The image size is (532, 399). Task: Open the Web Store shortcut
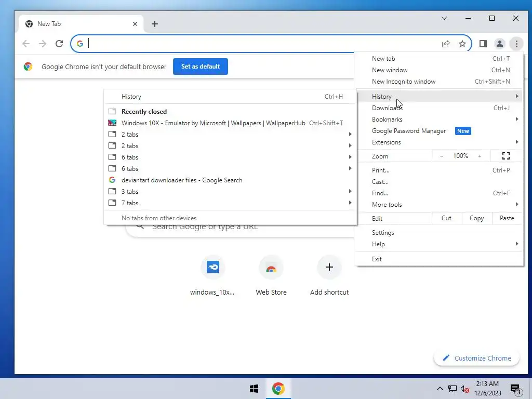pyautogui.click(x=271, y=276)
